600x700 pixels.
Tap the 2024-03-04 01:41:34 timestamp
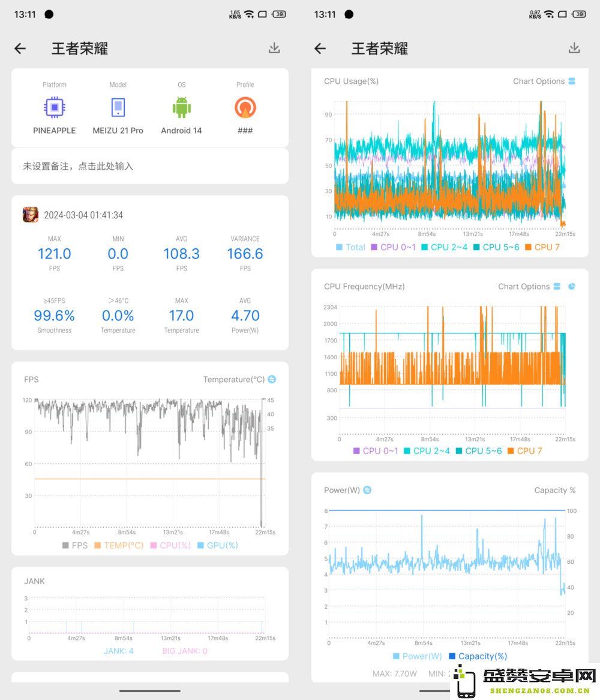pyautogui.click(x=83, y=215)
